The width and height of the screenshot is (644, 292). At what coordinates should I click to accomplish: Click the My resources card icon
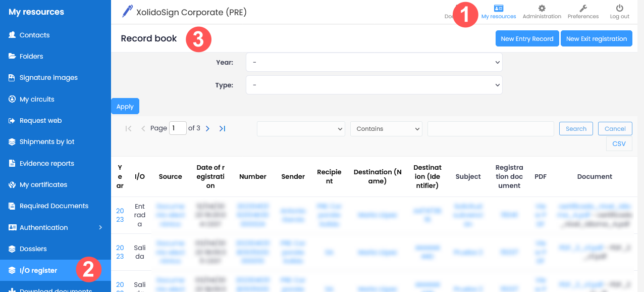[x=499, y=8]
